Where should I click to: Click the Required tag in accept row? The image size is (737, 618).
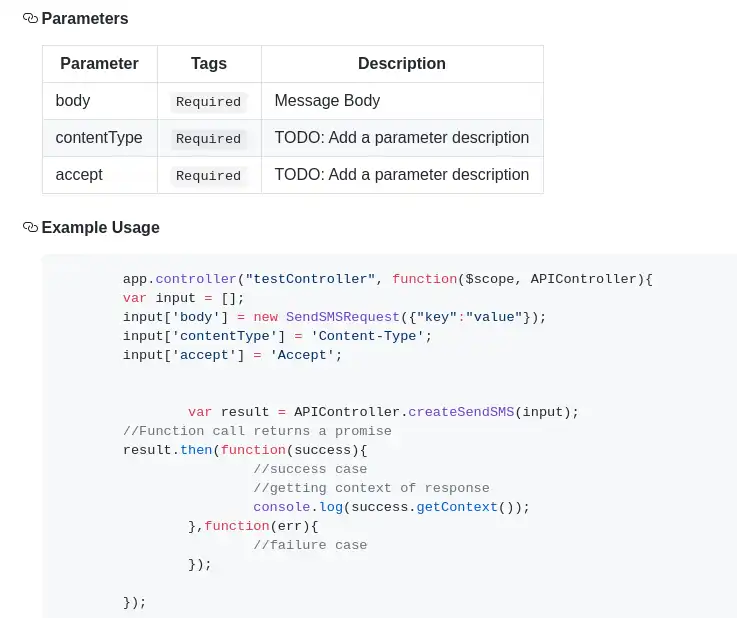(x=208, y=175)
